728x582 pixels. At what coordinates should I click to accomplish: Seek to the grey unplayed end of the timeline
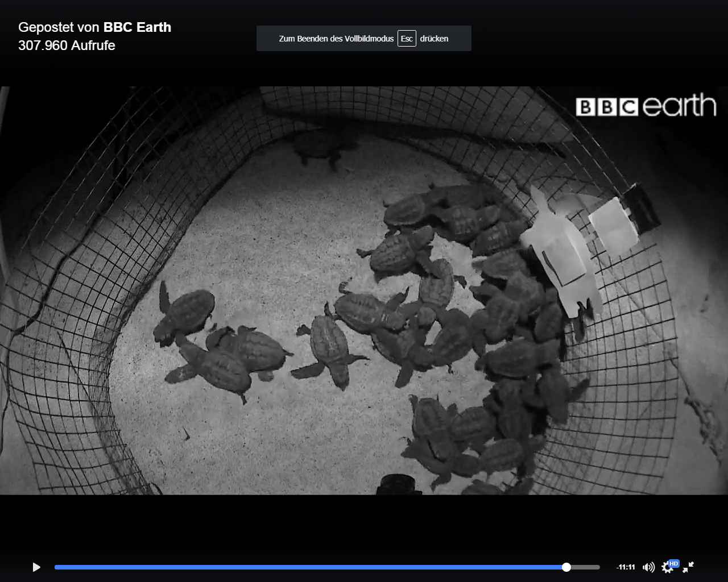[x=586, y=567]
